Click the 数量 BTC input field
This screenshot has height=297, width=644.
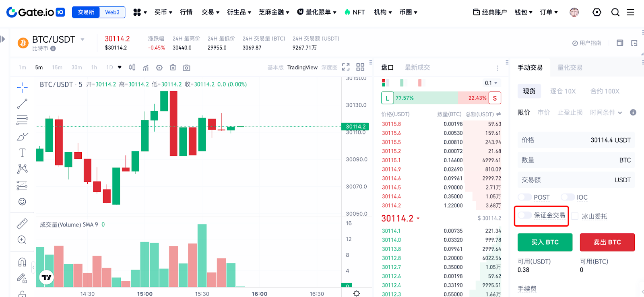pos(576,160)
